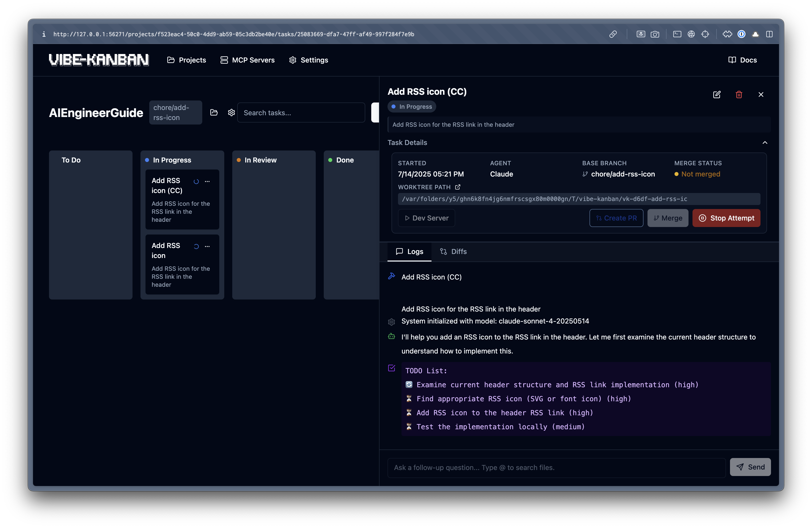
Task: Open MCP Servers page
Action: (x=247, y=60)
